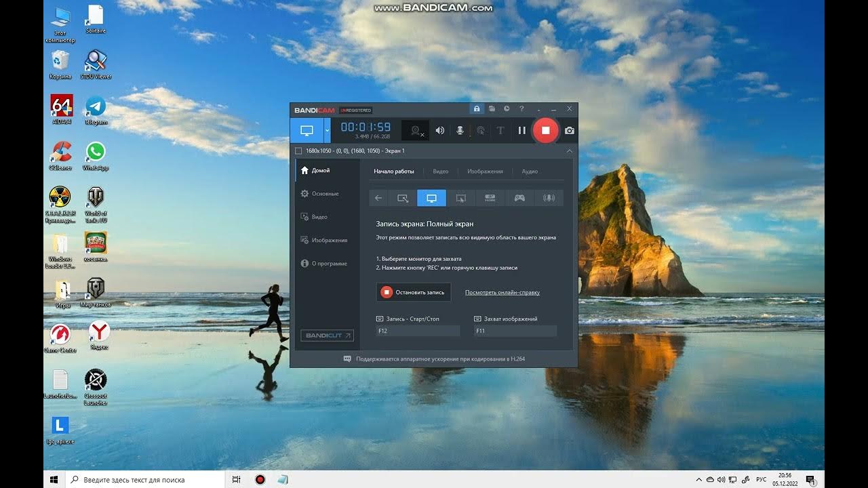Click the Bandicam recording icon on taskbar
868x488 pixels.
(260, 479)
